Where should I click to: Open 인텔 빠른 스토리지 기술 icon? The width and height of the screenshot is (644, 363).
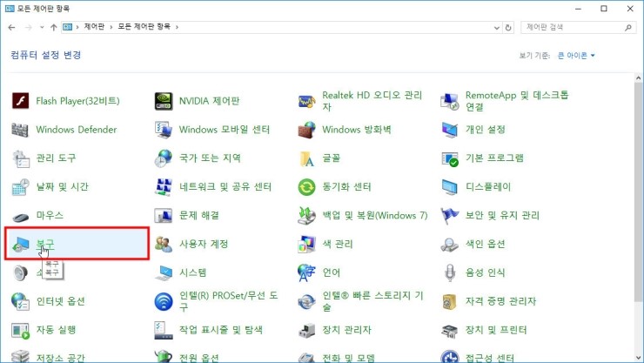point(306,301)
